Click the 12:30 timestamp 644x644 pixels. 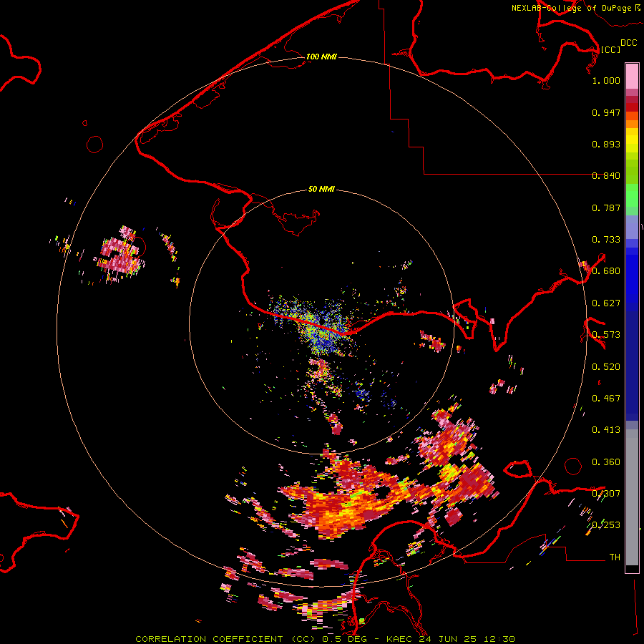tap(499, 639)
